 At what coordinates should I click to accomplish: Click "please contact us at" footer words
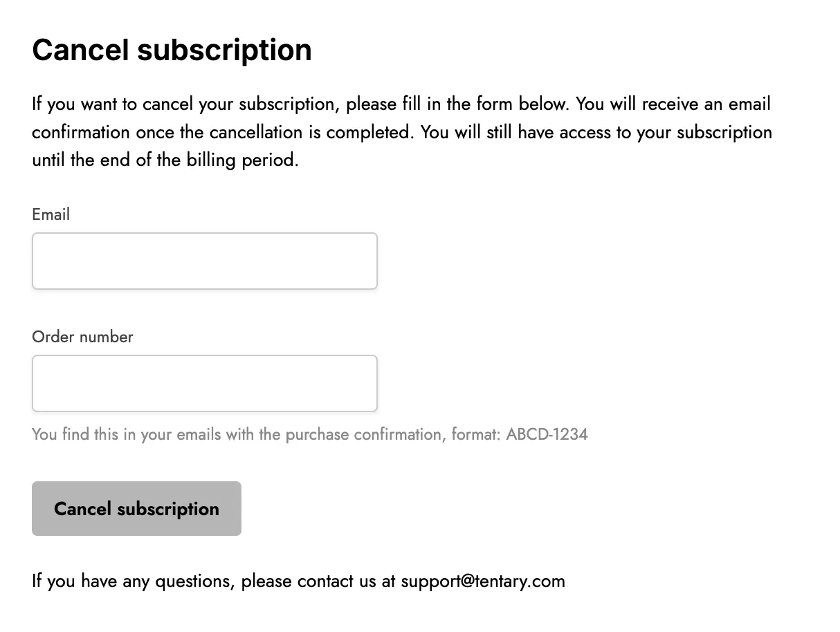click(318, 581)
